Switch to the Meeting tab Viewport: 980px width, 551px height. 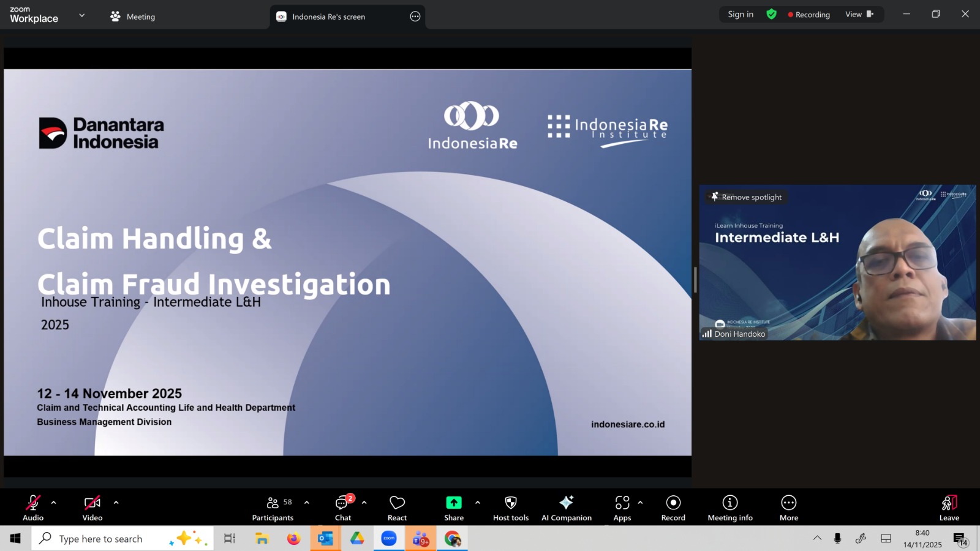[133, 17]
